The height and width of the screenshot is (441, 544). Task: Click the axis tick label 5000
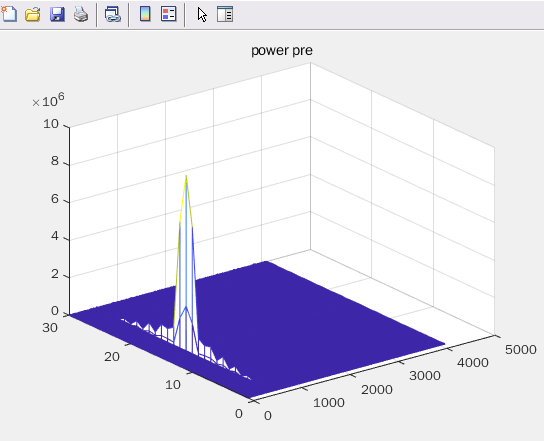521,349
